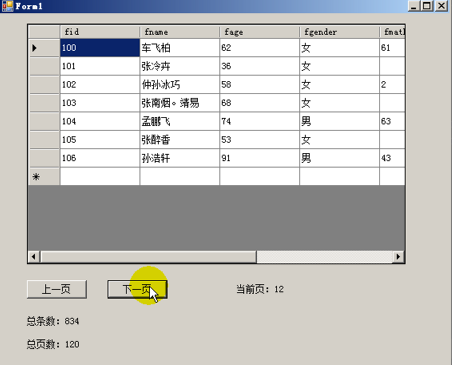Screen dimensions: 452x365
Task: Click the Form1 window icon
Action: [7, 6]
